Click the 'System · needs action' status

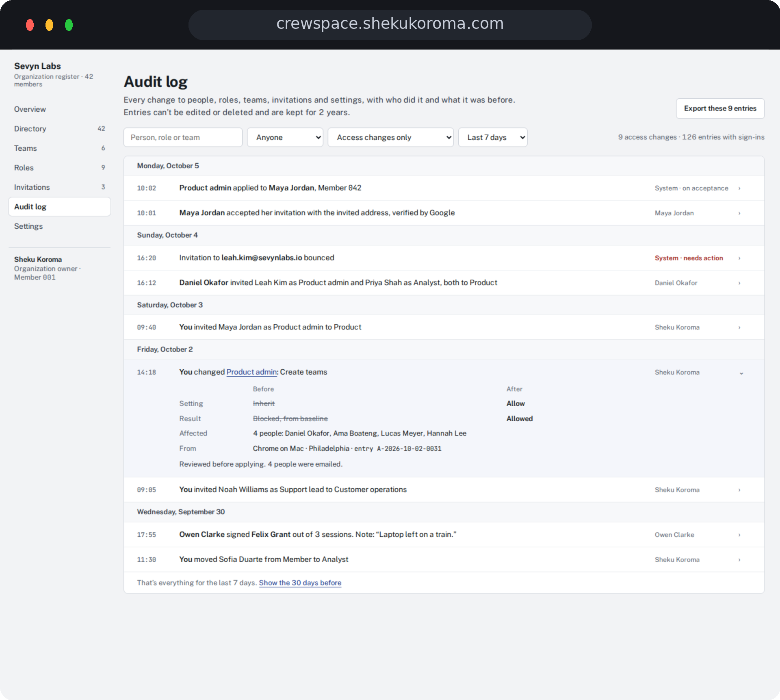[x=689, y=258]
